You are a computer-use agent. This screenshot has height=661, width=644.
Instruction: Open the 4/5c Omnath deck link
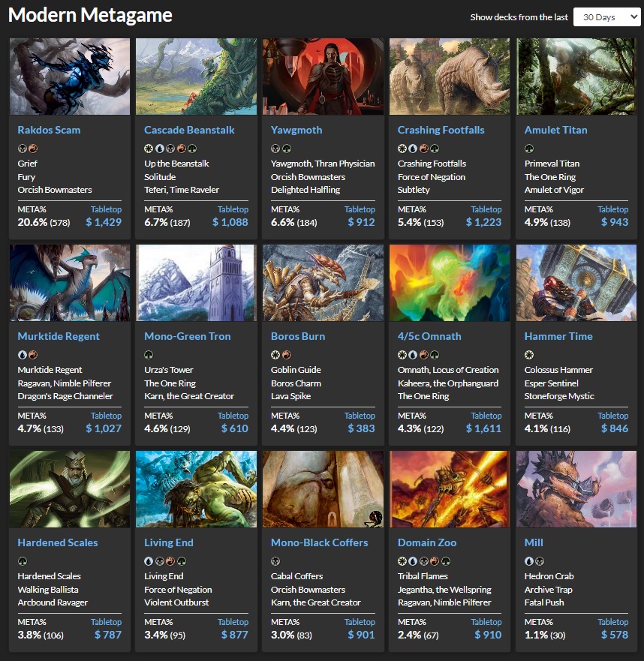(x=429, y=336)
